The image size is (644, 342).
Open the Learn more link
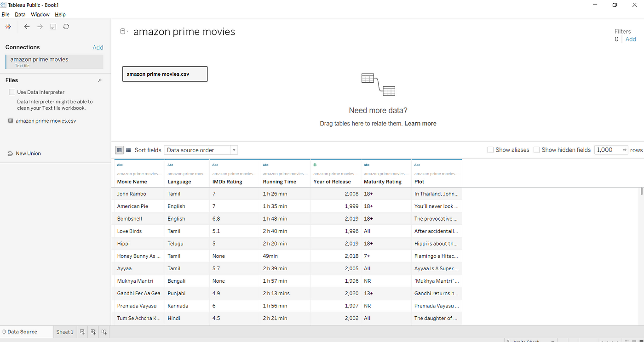[x=420, y=124]
